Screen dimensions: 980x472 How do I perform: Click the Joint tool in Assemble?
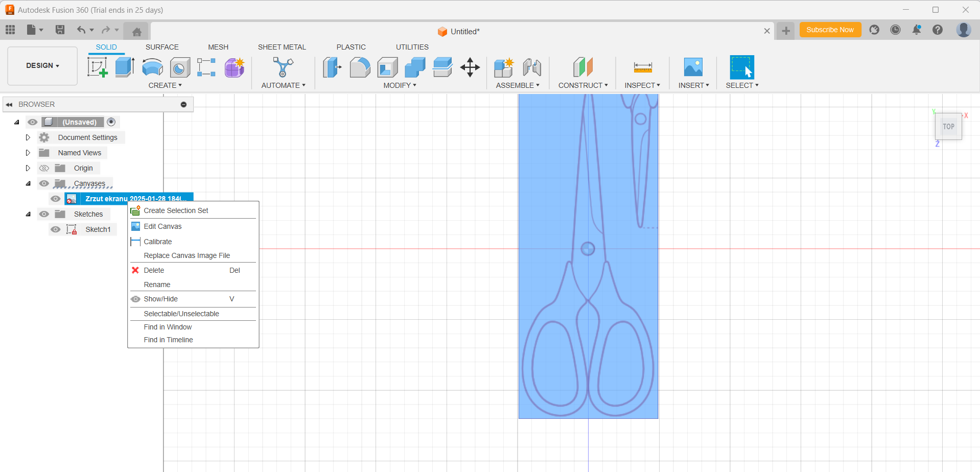pos(532,67)
